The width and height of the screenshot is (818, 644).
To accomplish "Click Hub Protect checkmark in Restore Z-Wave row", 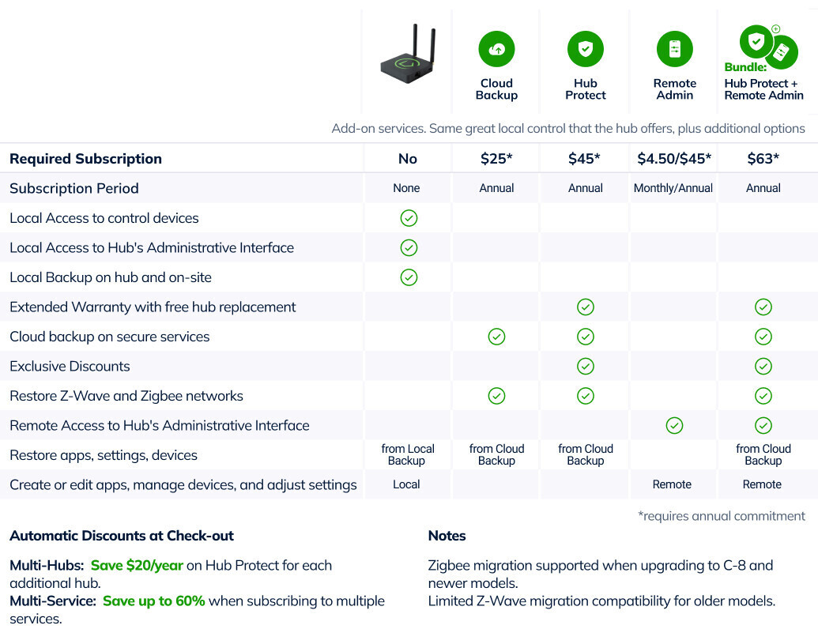I will [x=586, y=396].
